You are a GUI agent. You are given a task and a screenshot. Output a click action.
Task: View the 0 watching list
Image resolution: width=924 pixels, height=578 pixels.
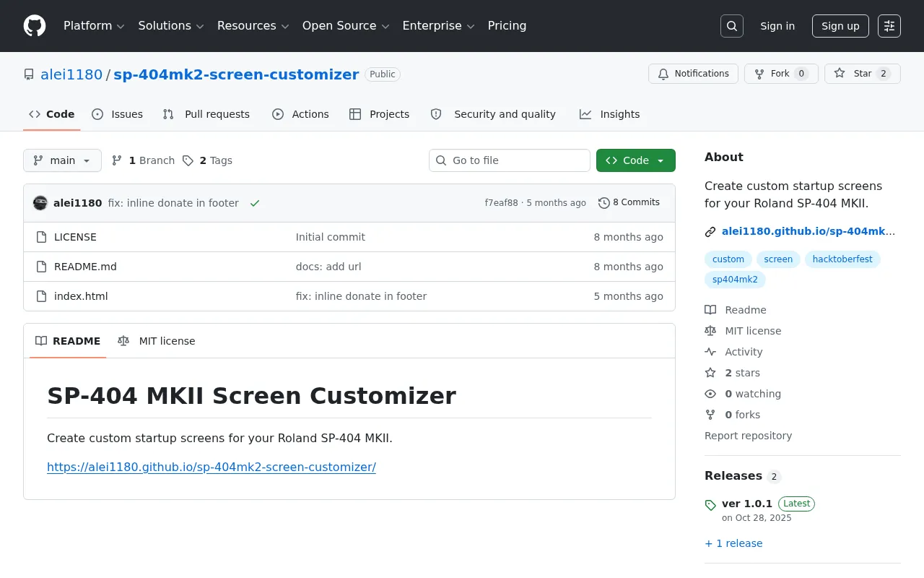click(743, 394)
